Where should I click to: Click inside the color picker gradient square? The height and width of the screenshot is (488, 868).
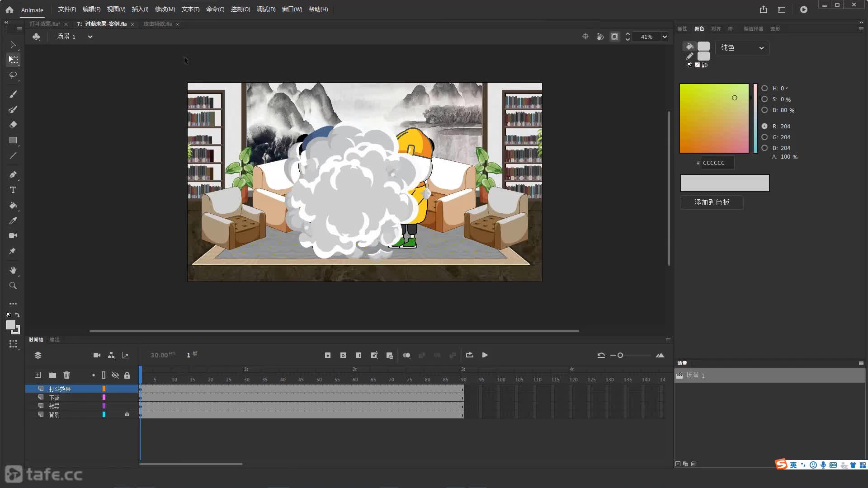coord(714,118)
